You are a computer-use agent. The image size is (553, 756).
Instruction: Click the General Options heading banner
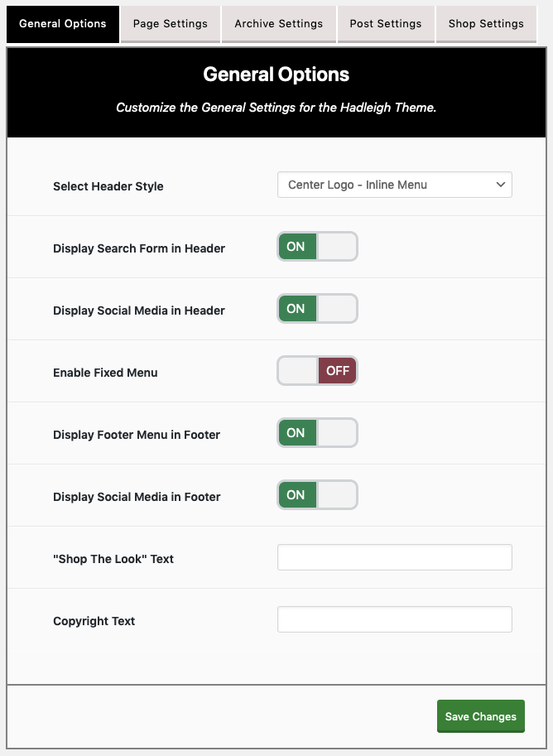(276, 92)
